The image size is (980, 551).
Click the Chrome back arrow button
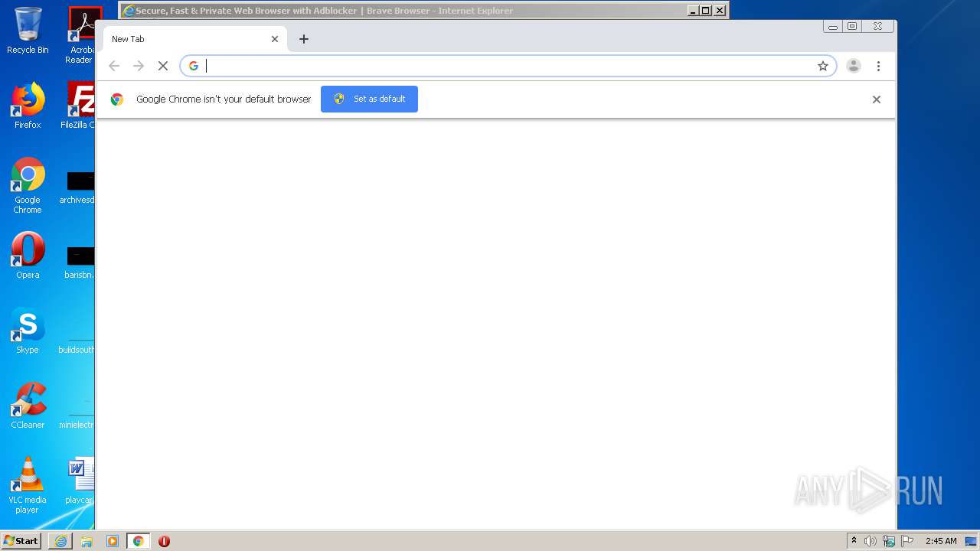tap(114, 66)
